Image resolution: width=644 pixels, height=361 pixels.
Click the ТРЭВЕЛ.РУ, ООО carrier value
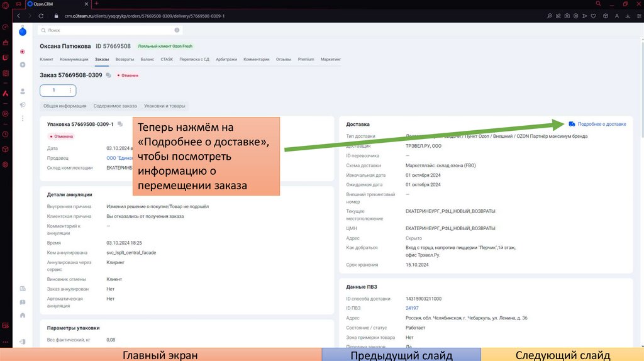tap(423, 146)
